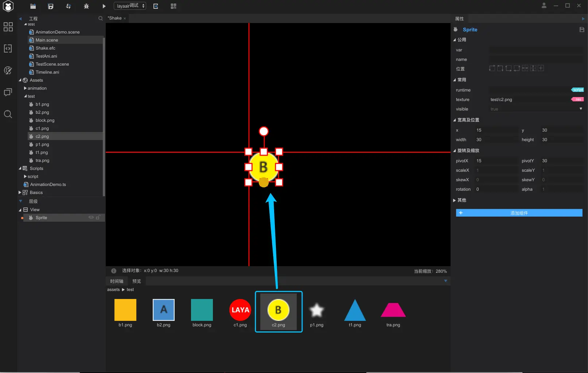Toggle the lock icon on the Sprite layer
The width and height of the screenshot is (588, 373).
point(98,217)
